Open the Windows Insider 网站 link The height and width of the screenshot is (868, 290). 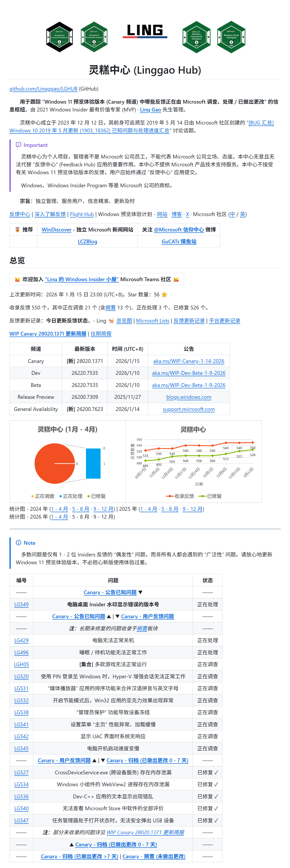[x=162, y=214]
